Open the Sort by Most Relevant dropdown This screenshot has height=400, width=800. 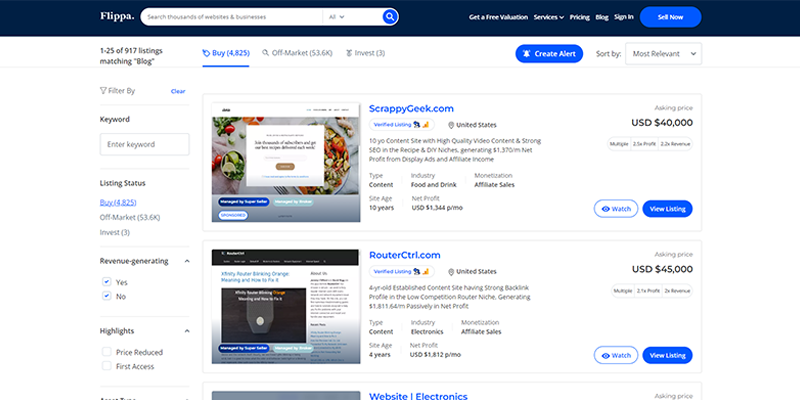pyautogui.click(x=663, y=54)
